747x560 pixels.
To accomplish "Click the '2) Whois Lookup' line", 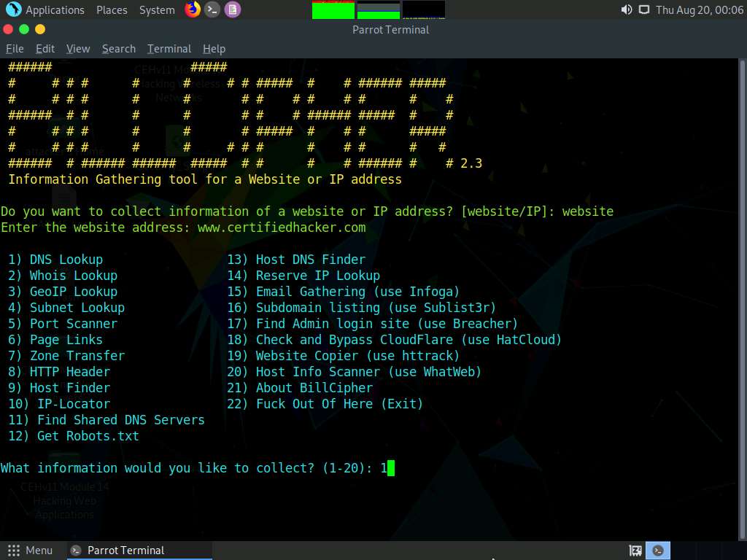I will (63, 276).
